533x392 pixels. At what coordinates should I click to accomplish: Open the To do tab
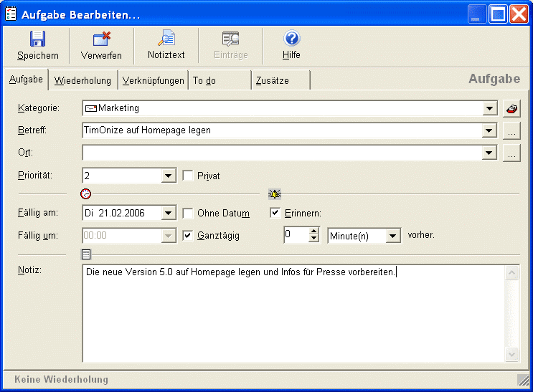tap(220, 81)
